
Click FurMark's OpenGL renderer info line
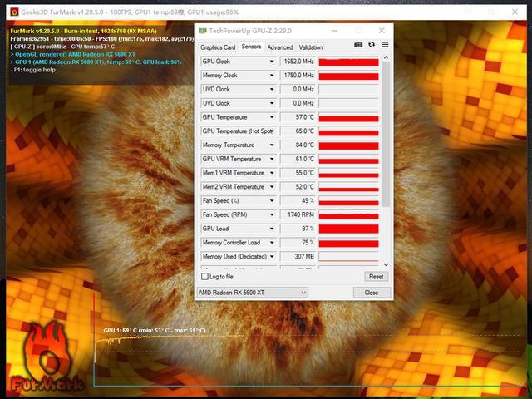coord(73,54)
